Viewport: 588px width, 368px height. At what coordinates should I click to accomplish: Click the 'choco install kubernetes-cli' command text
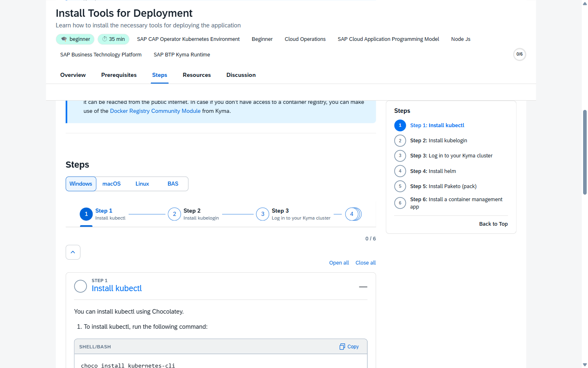coord(128,366)
